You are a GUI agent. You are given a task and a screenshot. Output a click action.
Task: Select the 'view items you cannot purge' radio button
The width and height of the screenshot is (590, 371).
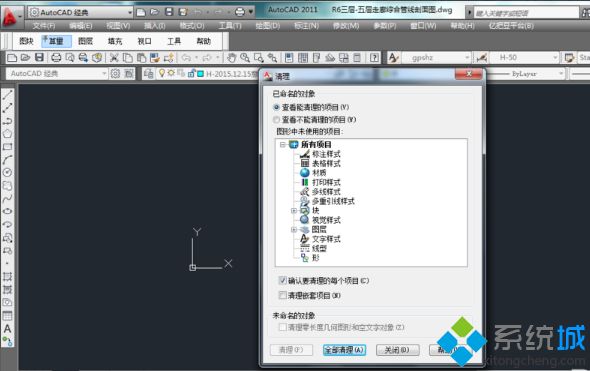[277, 120]
